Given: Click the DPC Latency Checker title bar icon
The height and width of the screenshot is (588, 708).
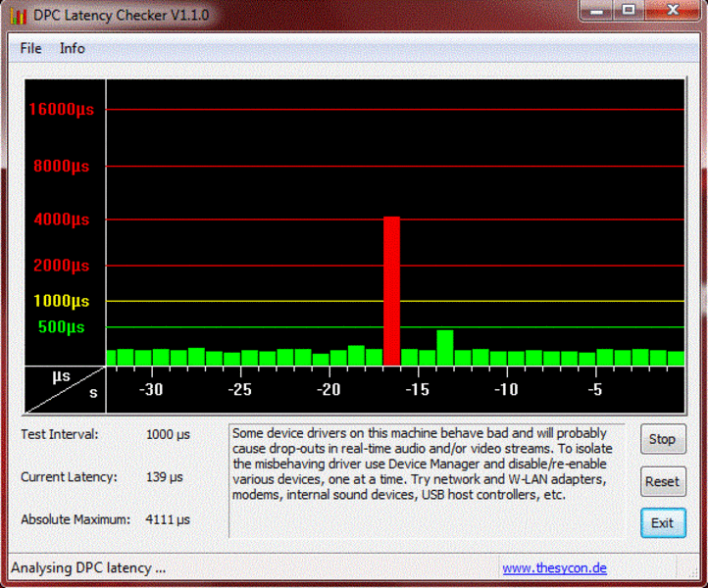Looking at the screenshot, I should pos(19,16).
